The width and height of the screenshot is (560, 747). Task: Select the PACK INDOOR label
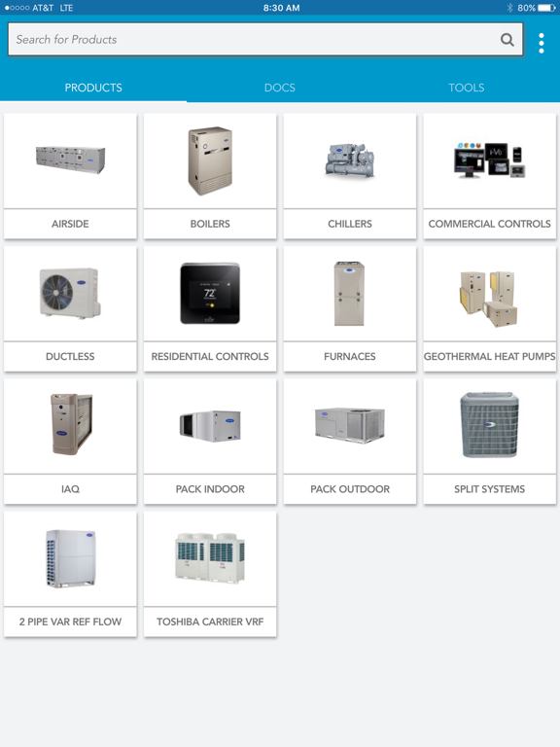coord(210,489)
